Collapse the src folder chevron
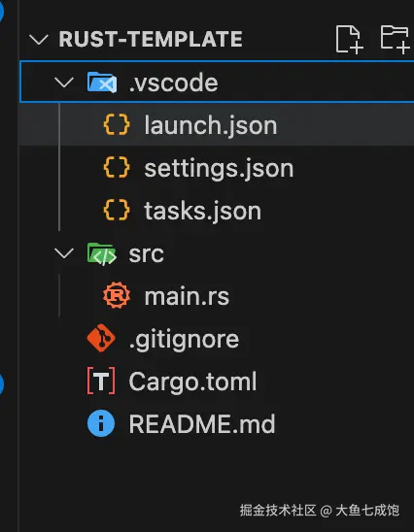 pos(64,253)
